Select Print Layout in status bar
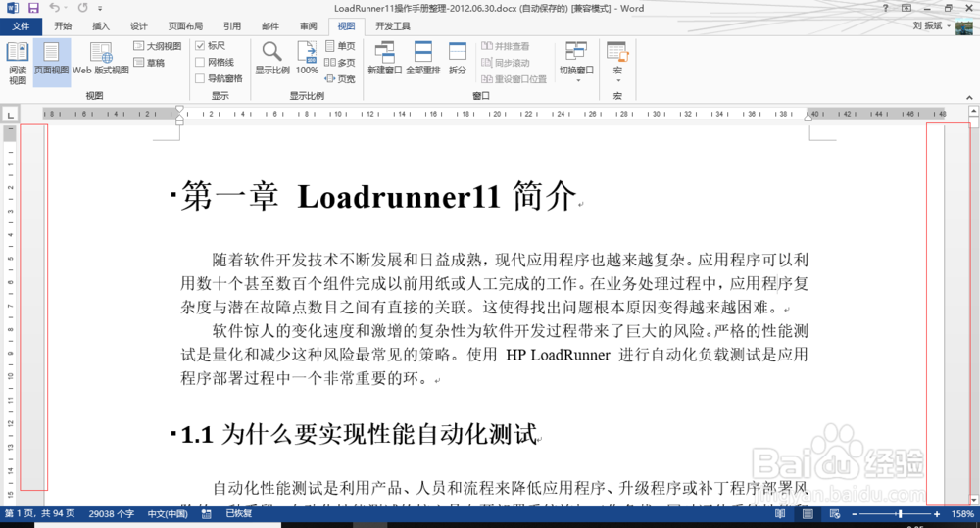 [808, 513]
